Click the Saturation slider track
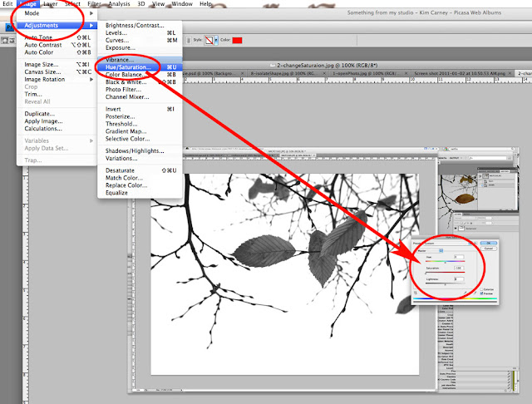532x404 pixels. [443, 273]
